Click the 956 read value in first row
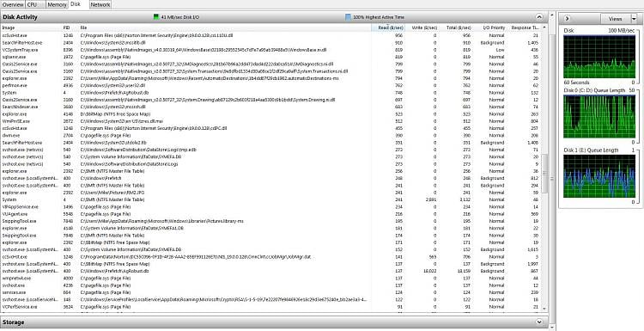Screen dimensions: 644x331 [398, 35]
